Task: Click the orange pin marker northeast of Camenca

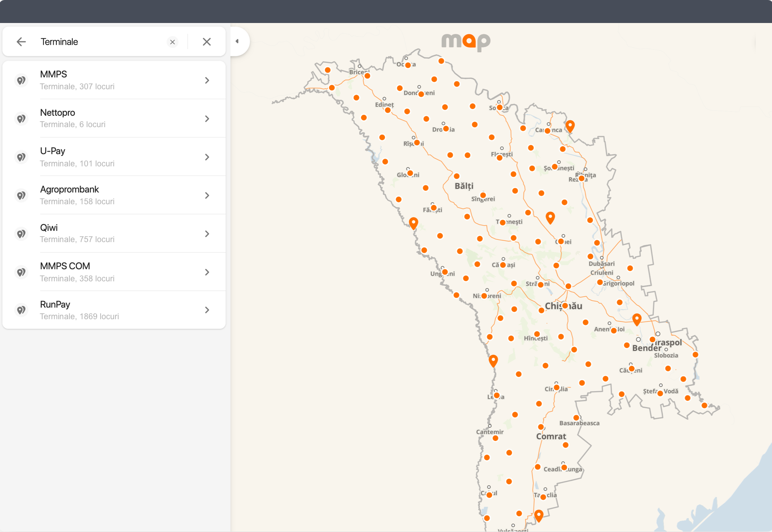Action: [x=570, y=126]
